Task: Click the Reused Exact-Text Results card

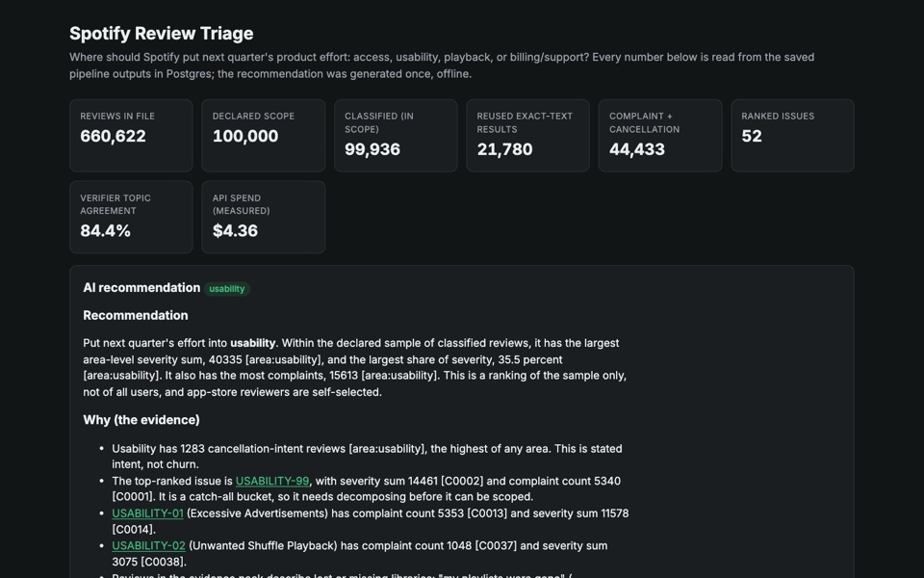Action: pos(528,136)
